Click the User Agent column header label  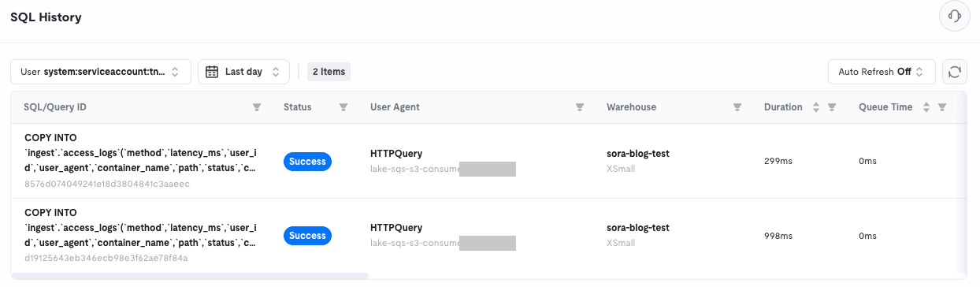coord(395,107)
